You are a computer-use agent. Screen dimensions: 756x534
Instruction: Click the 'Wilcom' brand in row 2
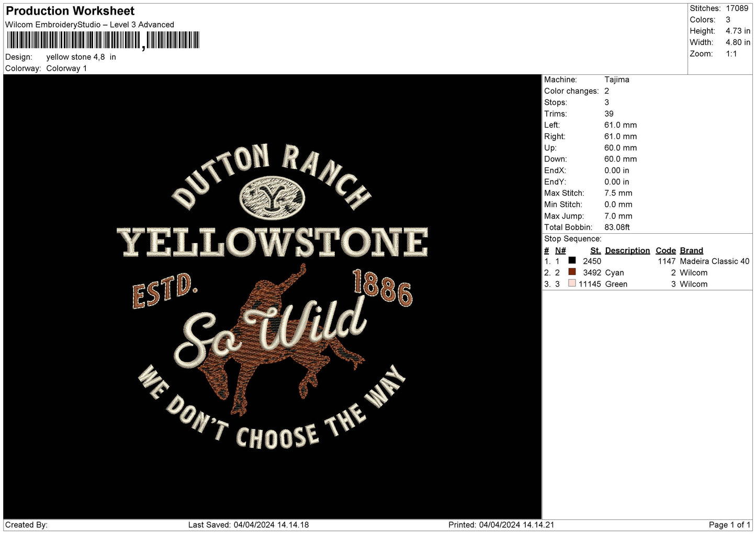pyautogui.click(x=693, y=272)
